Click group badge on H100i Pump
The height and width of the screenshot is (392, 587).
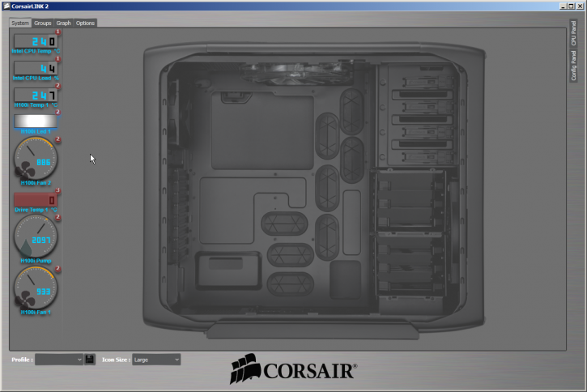click(x=58, y=218)
